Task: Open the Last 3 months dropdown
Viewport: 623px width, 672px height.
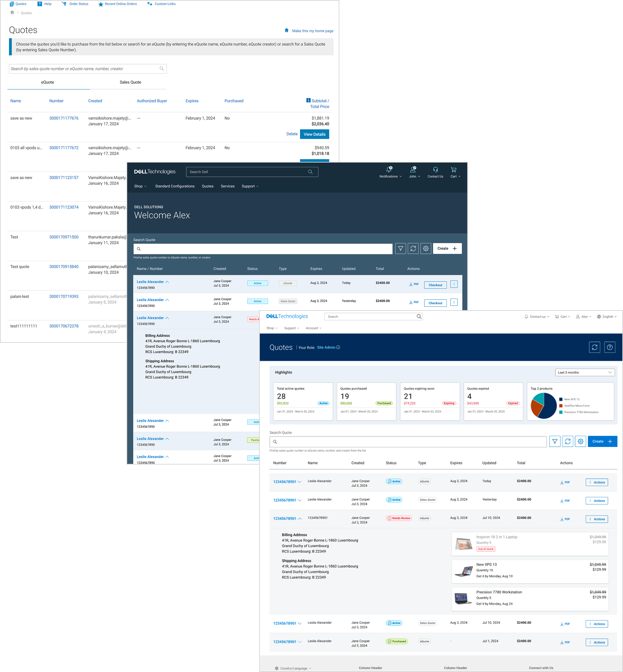Action: coord(585,372)
